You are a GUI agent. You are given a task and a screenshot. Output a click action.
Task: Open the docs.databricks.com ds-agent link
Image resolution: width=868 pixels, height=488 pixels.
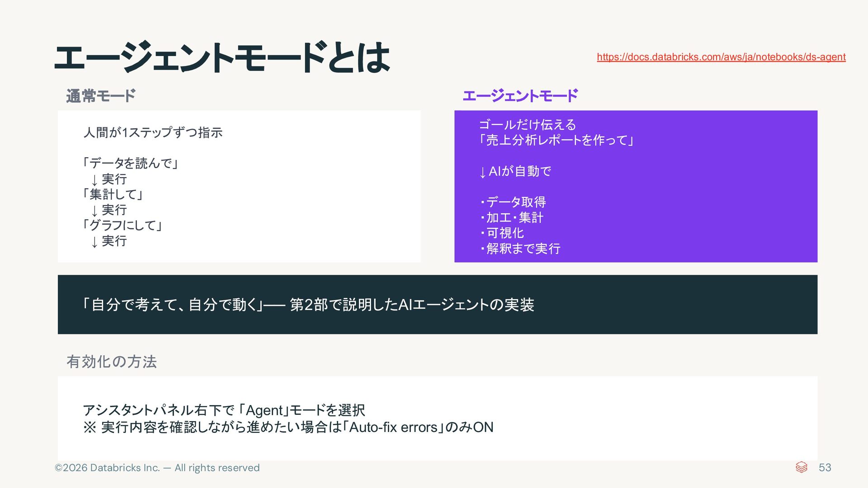coord(721,57)
